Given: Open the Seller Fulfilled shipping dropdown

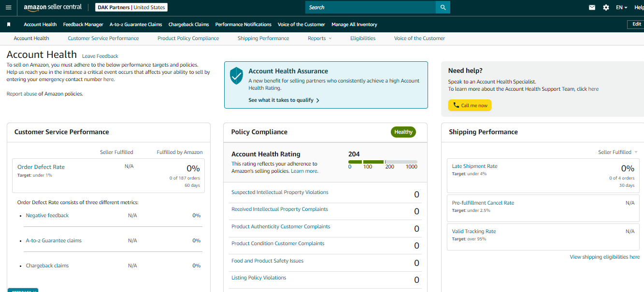Looking at the screenshot, I should pos(618,152).
